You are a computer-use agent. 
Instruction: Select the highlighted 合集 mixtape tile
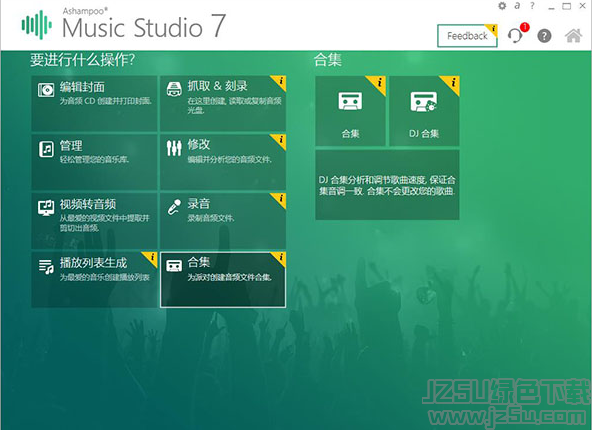click(223, 280)
